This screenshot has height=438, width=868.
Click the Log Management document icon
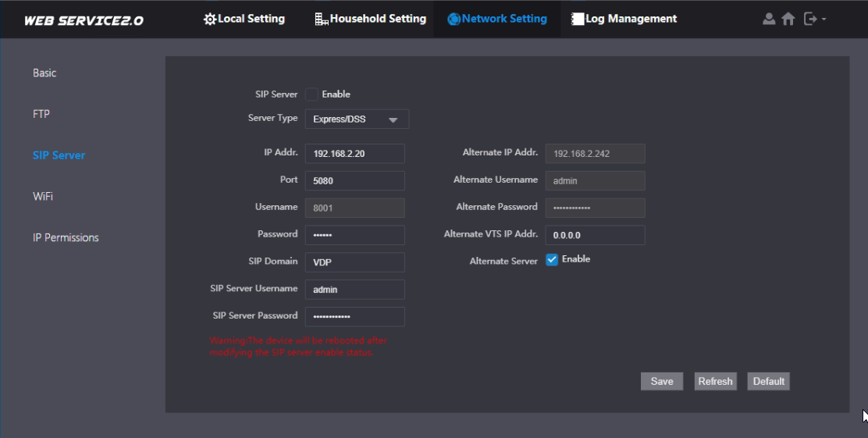578,19
